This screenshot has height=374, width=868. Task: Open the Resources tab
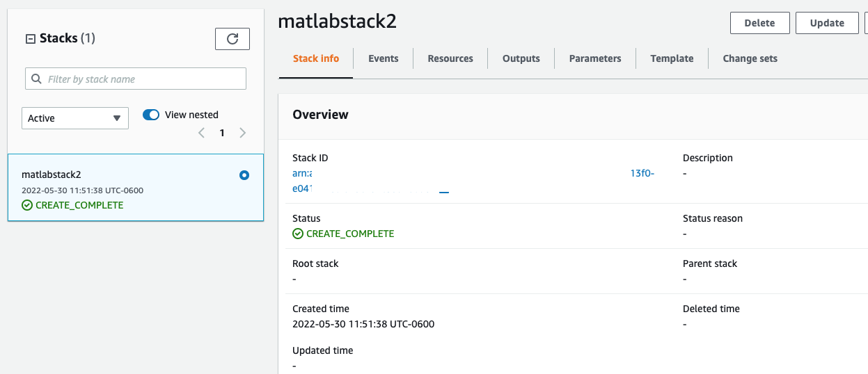click(x=450, y=58)
